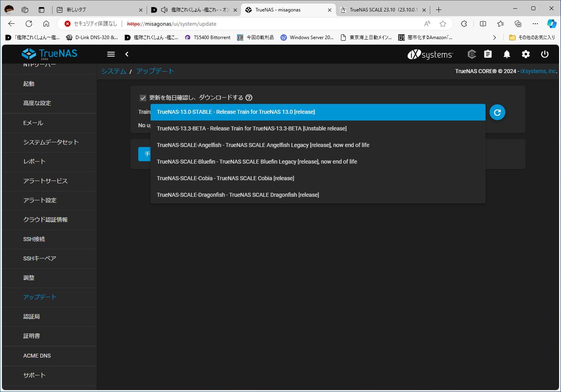Open the browser settings ellipsis menu

535,24
